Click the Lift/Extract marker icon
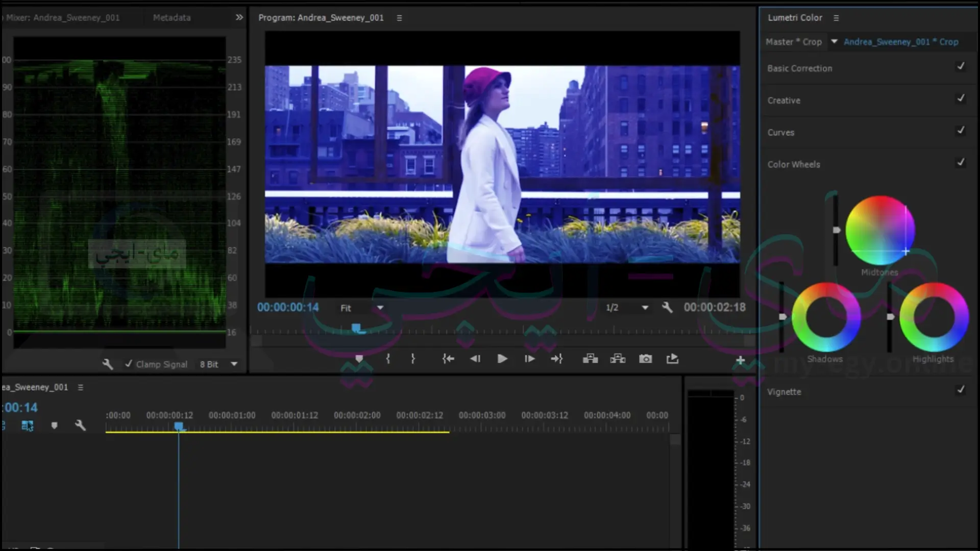The image size is (980, 551). tap(590, 359)
